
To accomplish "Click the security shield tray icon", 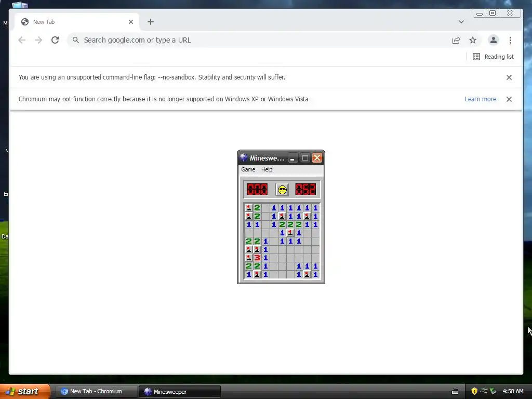I will pyautogui.click(x=474, y=391).
